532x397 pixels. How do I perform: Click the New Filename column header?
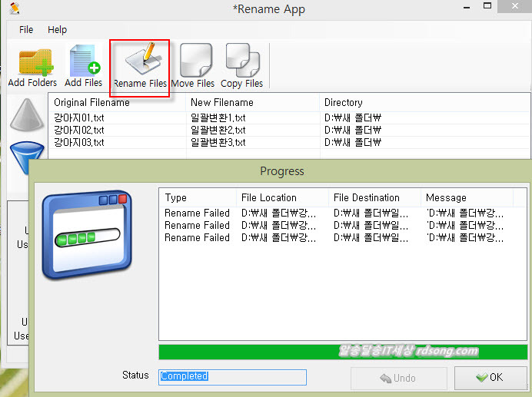(x=222, y=102)
